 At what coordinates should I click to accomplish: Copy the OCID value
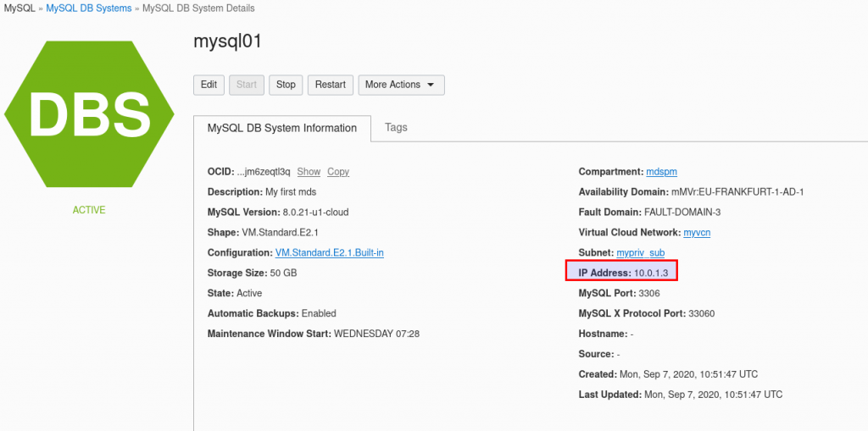click(338, 172)
